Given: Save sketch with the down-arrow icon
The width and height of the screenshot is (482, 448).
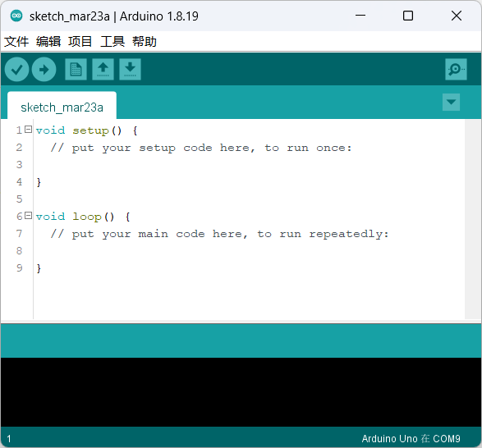Looking at the screenshot, I should [x=130, y=70].
